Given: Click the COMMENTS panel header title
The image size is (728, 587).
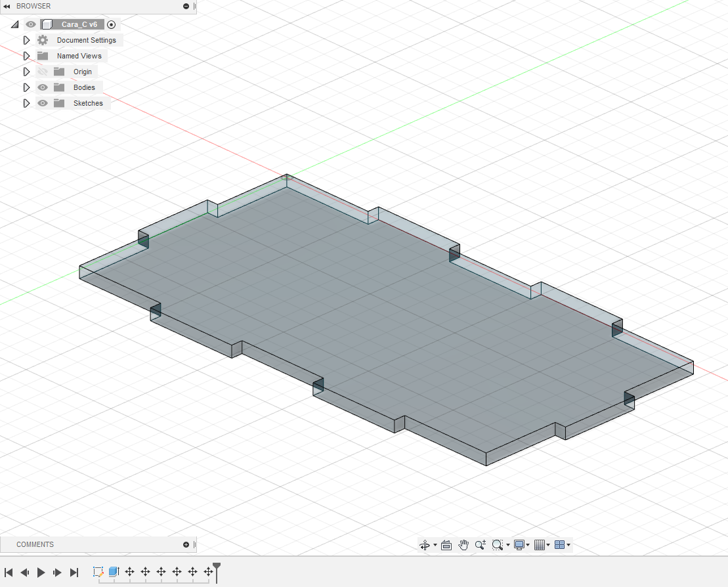Looking at the screenshot, I should (35, 544).
